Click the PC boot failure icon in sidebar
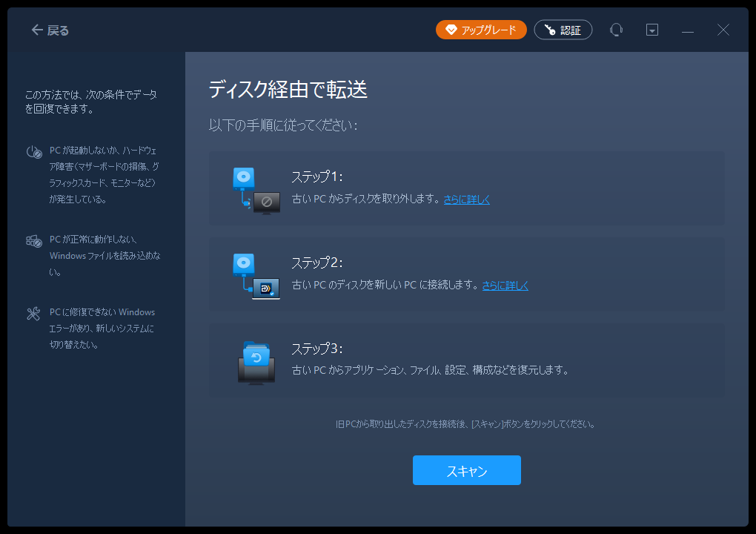 (x=34, y=152)
